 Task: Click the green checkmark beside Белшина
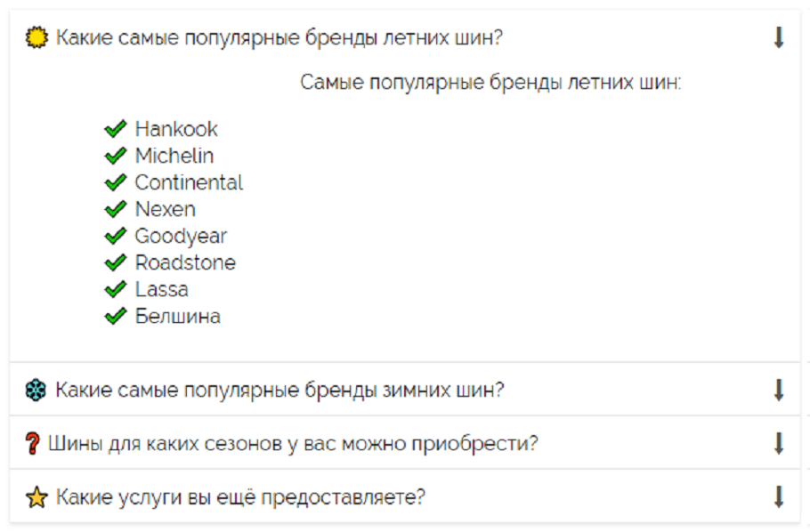point(115,314)
